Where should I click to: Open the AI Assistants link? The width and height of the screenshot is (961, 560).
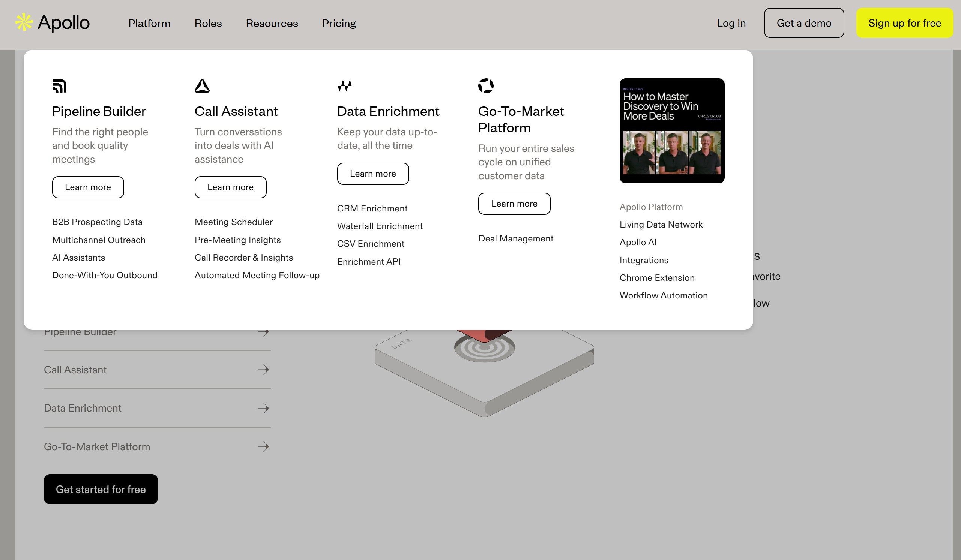click(x=78, y=258)
